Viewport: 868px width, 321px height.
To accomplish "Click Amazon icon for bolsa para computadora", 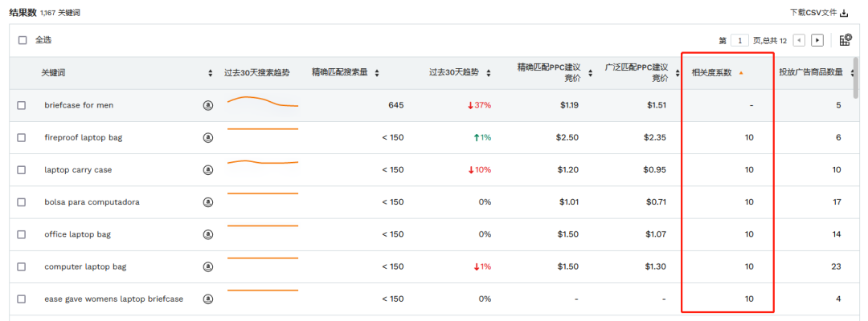I will pos(208,202).
